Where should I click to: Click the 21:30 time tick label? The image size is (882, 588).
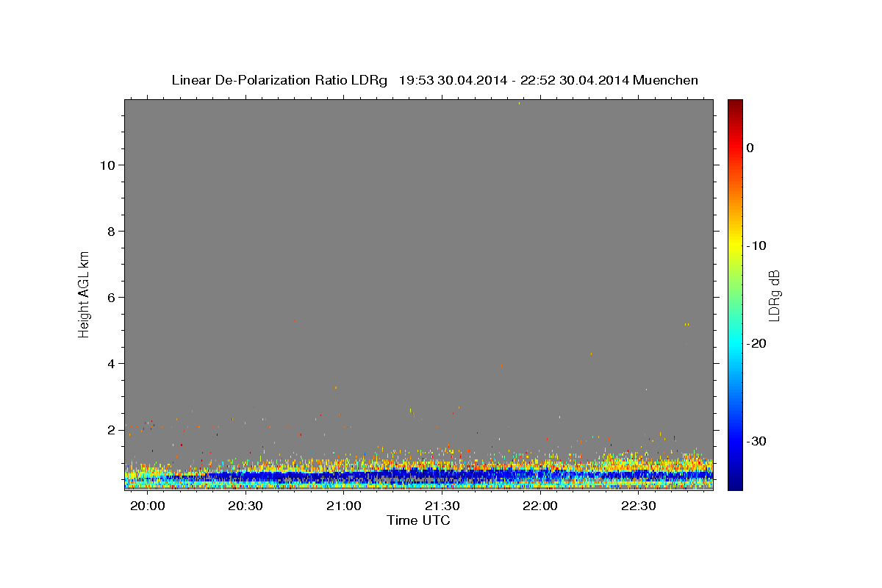[442, 506]
